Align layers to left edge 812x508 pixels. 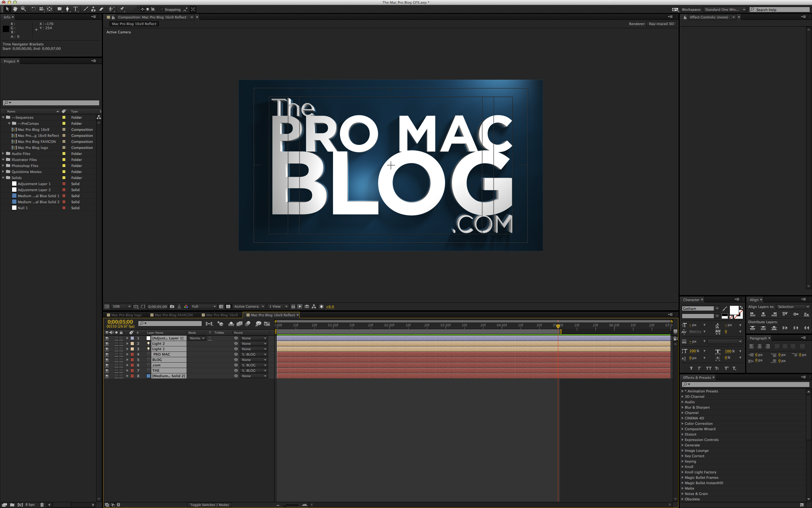pos(753,314)
